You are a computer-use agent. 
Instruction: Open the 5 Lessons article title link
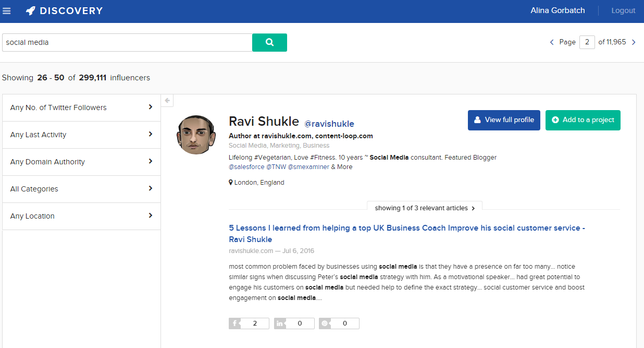[407, 234]
